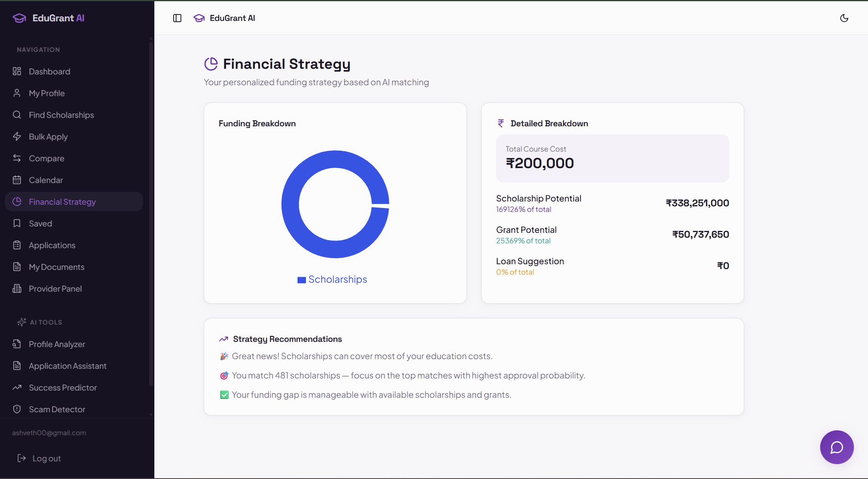
Task: Open My Documents section
Action: [x=56, y=267]
